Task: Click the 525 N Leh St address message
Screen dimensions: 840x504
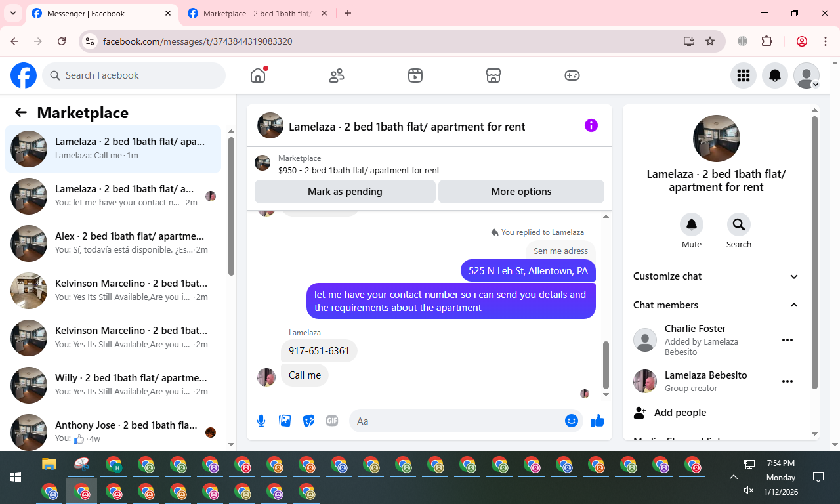Action: click(528, 270)
